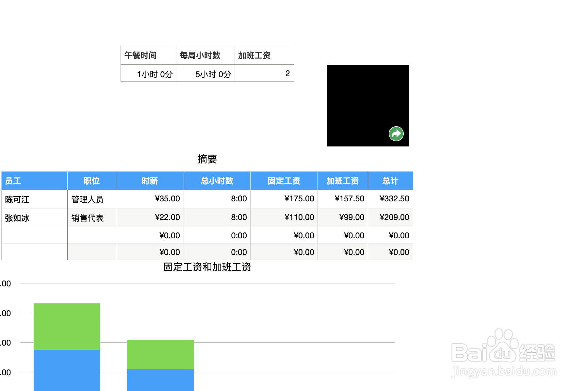Click the green share arrow icon
The image size is (588, 391).
(396, 134)
